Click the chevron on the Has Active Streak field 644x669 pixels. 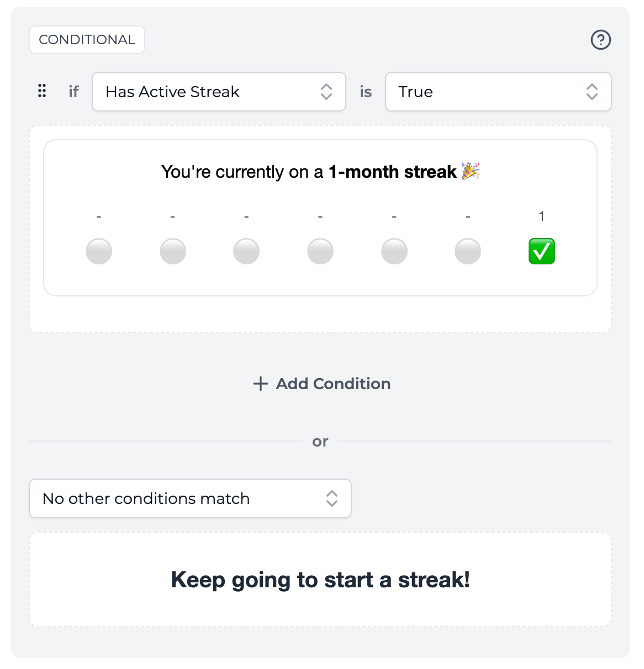click(x=326, y=92)
